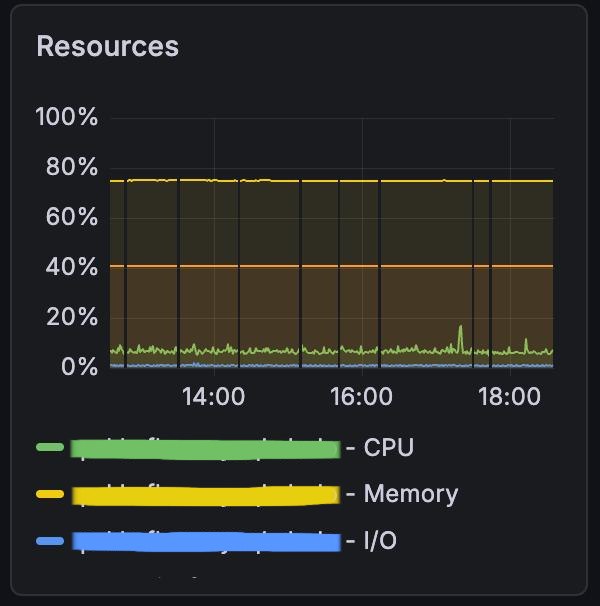Open the Resources panel title menu
Image resolution: width=600 pixels, height=606 pixels.
coord(107,46)
